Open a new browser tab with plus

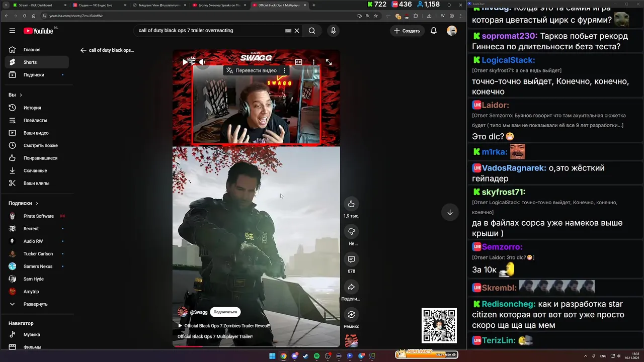314,5
